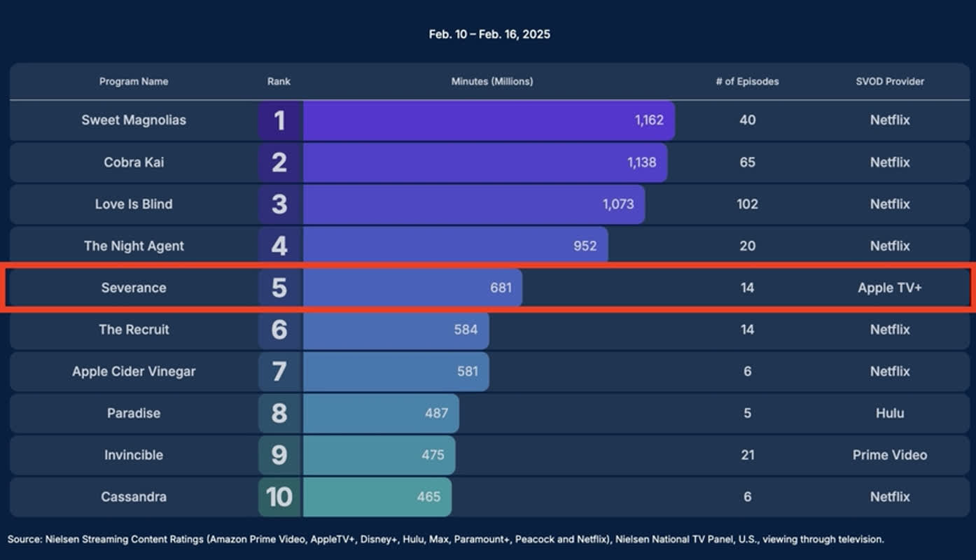Click the 1,073 minutes bar for Love Is Blind
Viewport: 976px width, 560px height.
tap(474, 204)
